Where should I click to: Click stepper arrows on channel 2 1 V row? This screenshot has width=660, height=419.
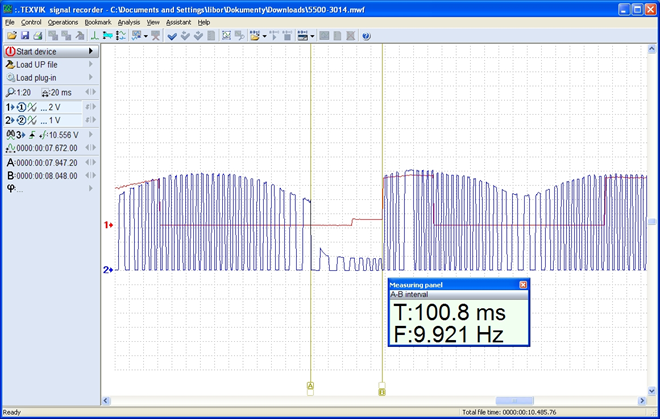click(90, 120)
